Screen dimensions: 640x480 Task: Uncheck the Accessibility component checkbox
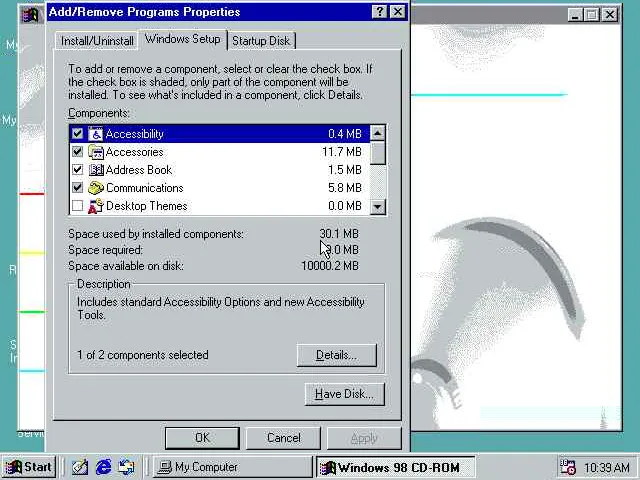click(77, 133)
